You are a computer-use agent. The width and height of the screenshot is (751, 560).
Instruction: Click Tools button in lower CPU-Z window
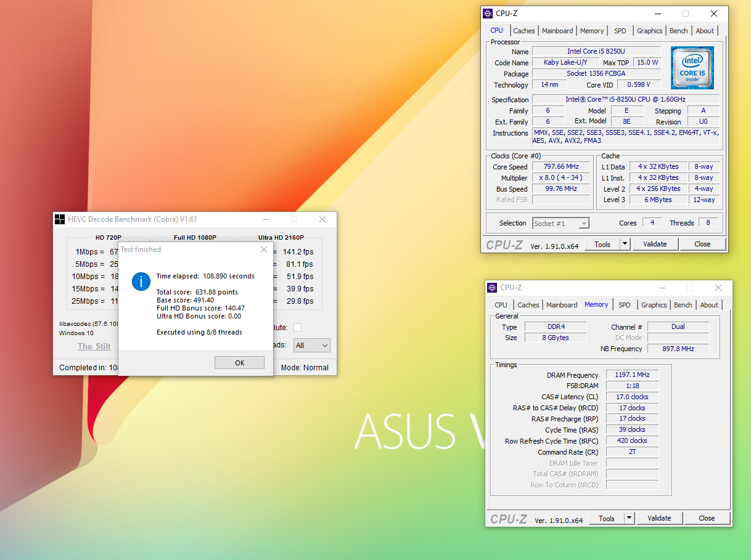pyautogui.click(x=607, y=518)
